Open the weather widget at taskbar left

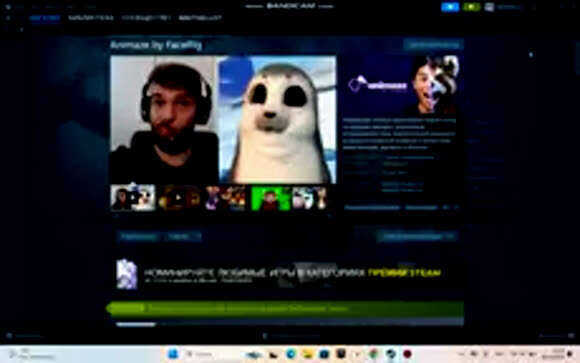pos(31,354)
